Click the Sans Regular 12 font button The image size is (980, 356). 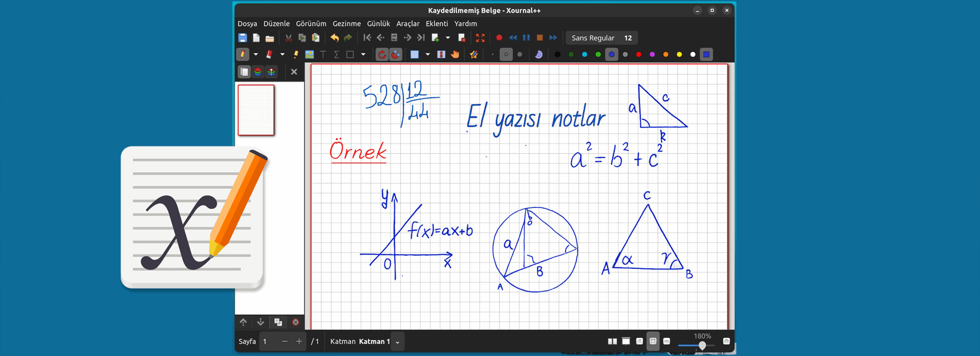[601, 38]
